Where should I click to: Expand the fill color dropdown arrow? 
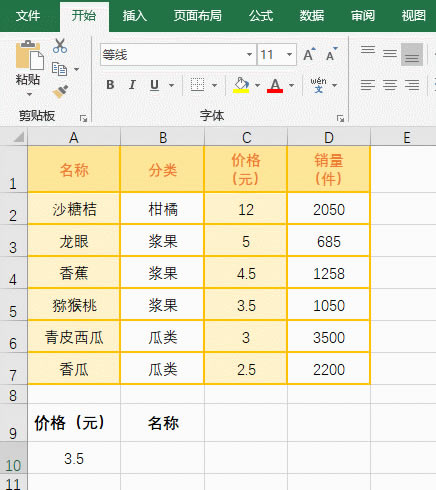coord(257,85)
